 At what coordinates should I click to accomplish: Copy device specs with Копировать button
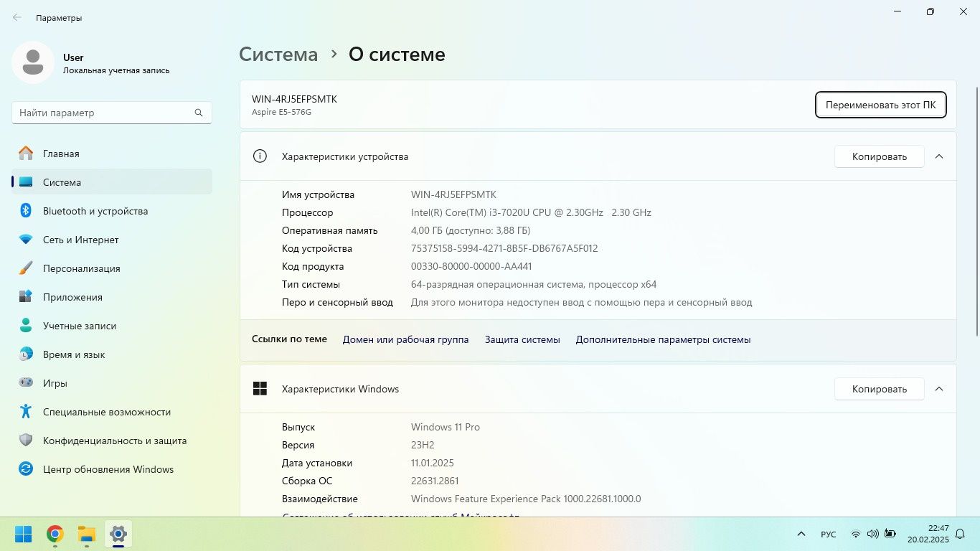(x=879, y=156)
